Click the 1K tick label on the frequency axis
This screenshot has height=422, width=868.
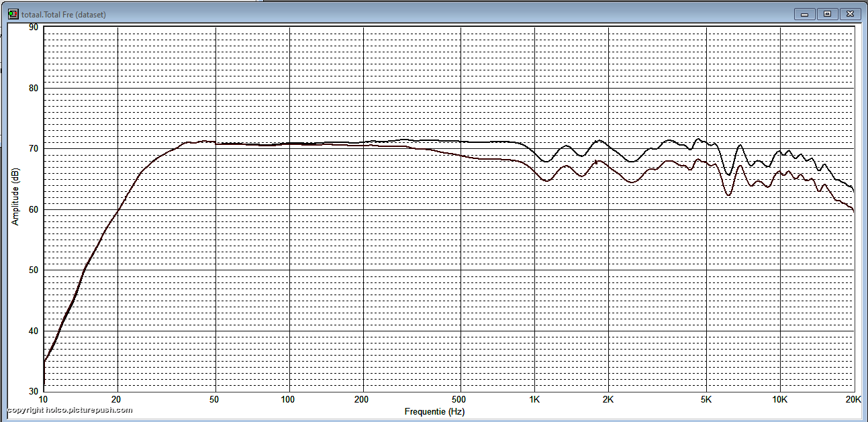(x=534, y=399)
